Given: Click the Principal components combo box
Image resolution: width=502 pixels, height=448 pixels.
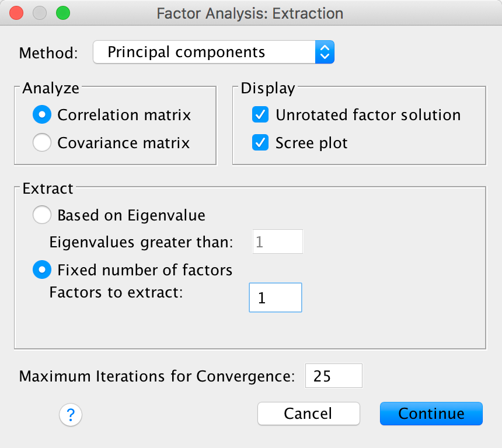Looking at the screenshot, I should pos(204,52).
